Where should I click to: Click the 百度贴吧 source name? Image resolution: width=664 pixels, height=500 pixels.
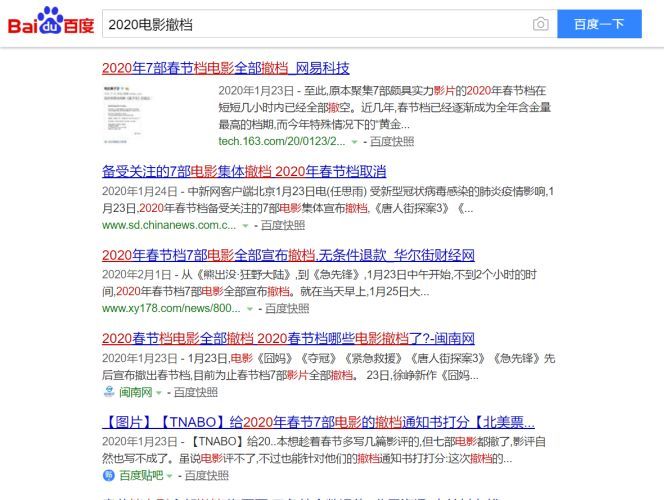click(x=141, y=475)
